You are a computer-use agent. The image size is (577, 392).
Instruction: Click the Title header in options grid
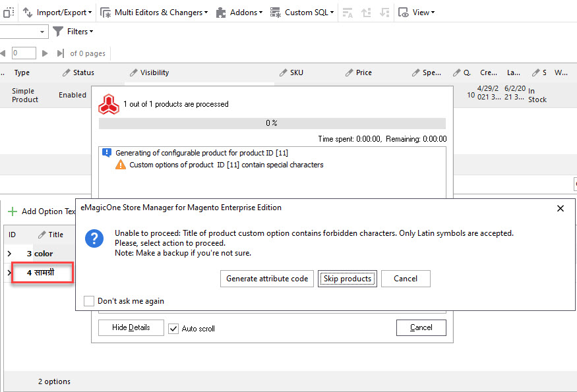tap(51, 235)
